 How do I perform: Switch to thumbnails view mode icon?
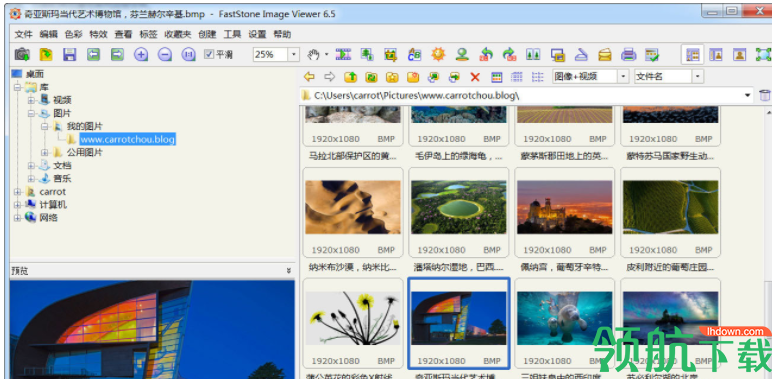496,77
